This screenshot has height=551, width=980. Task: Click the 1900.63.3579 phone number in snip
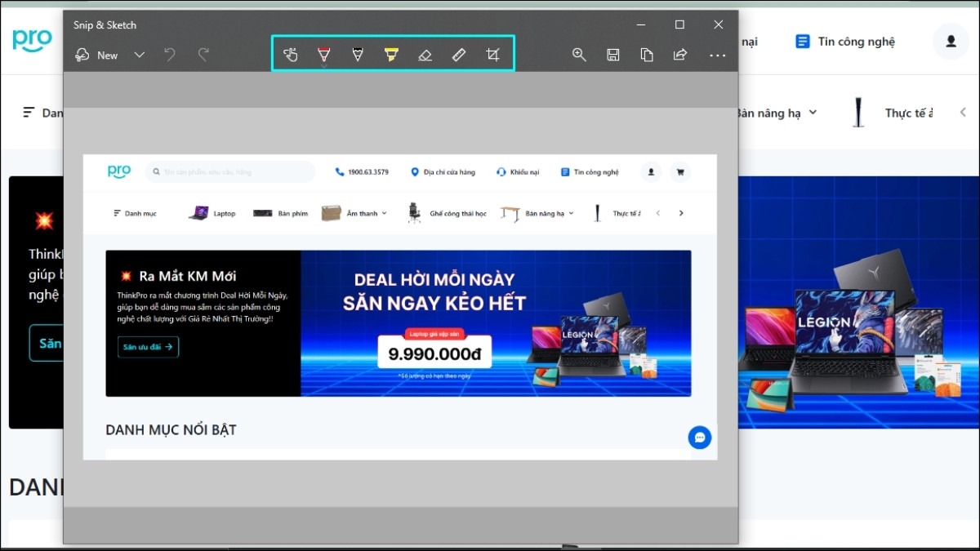coord(362,172)
